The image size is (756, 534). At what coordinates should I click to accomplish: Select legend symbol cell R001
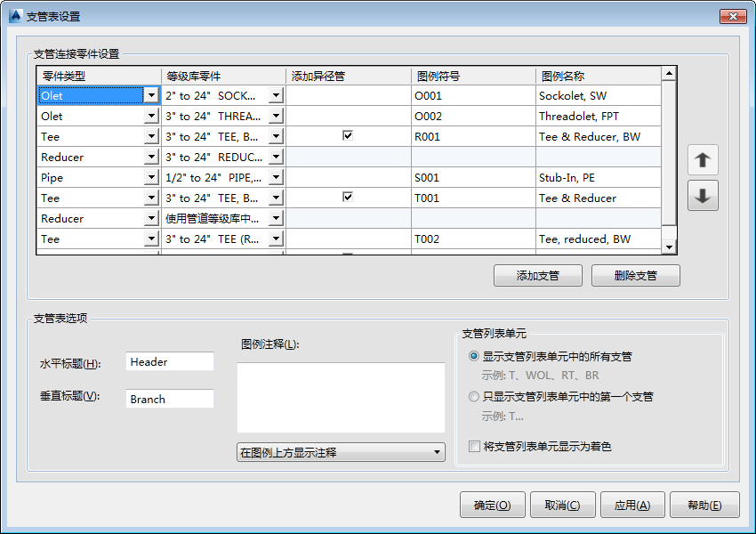click(473, 136)
